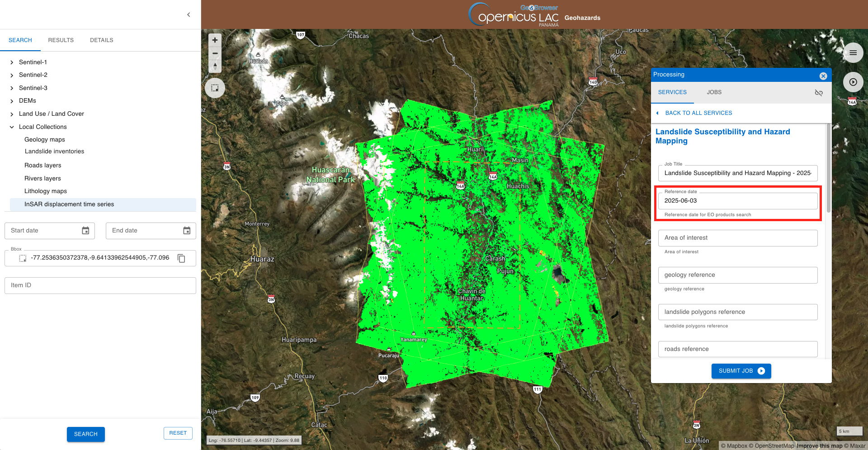Viewport: 868px width, 450px height.
Task: Copy the Bbox coordinates to clipboard
Action: 181,258
